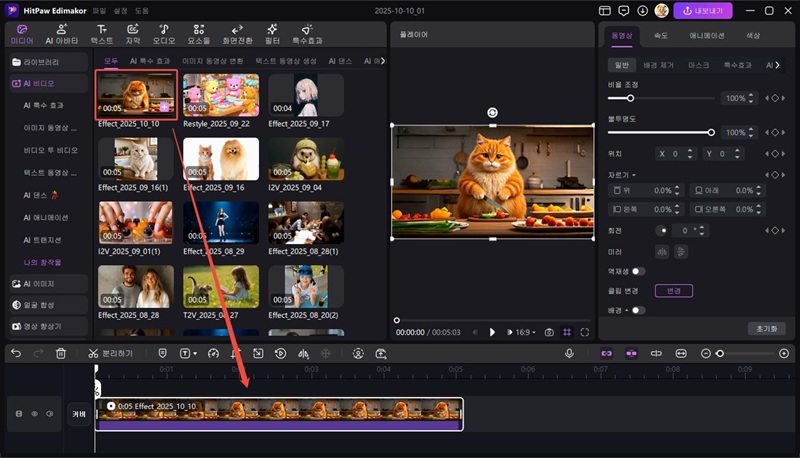Open the AI 아바타 (AI Avatar) panel
This screenshot has height=458, width=800.
(x=63, y=34)
